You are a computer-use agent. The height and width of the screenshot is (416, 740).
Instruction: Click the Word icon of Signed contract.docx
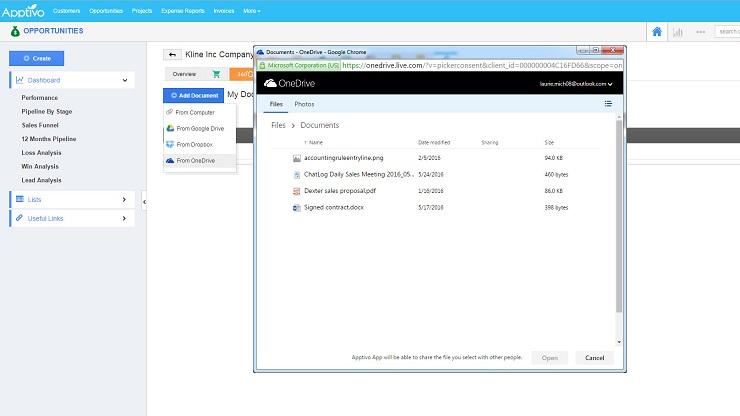click(x=296, y=208)
